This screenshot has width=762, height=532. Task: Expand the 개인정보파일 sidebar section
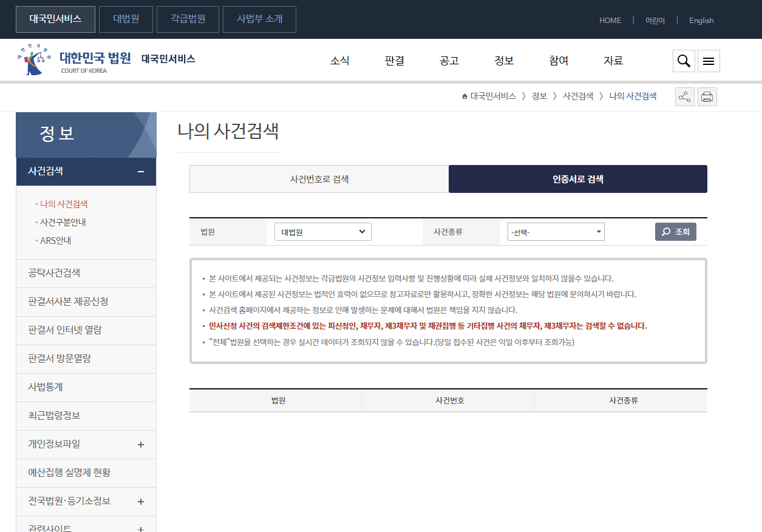click(x=140, y=445)
